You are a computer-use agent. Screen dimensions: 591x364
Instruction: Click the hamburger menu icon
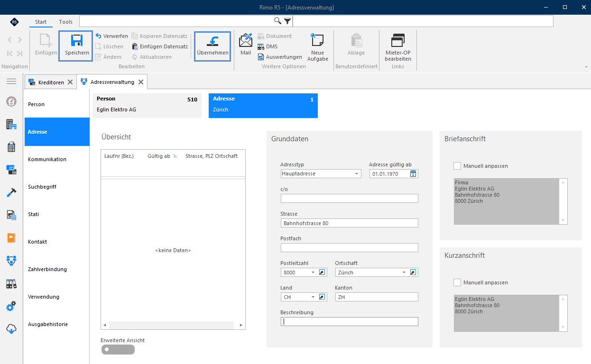tap(11, 82)
